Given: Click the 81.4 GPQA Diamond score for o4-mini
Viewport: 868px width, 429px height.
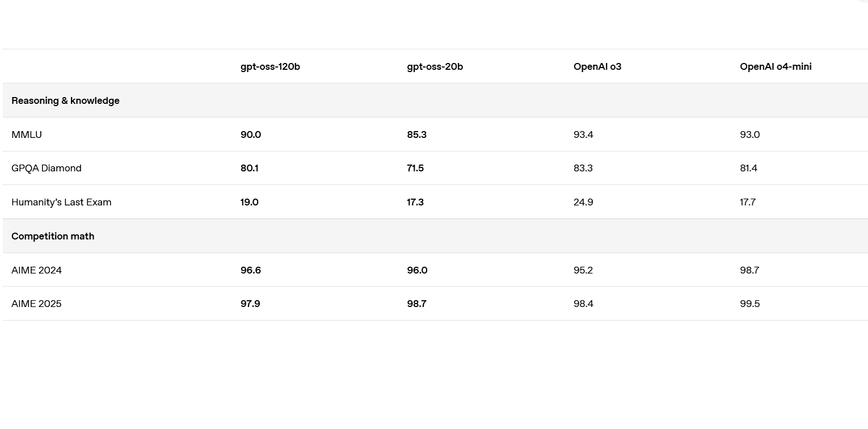Looking at the screenshot, I should 748,168.
